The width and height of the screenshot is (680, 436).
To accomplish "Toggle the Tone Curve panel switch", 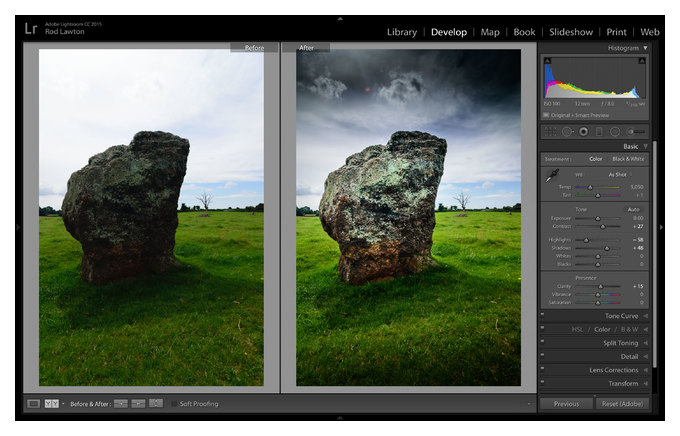I will point(543,314).
